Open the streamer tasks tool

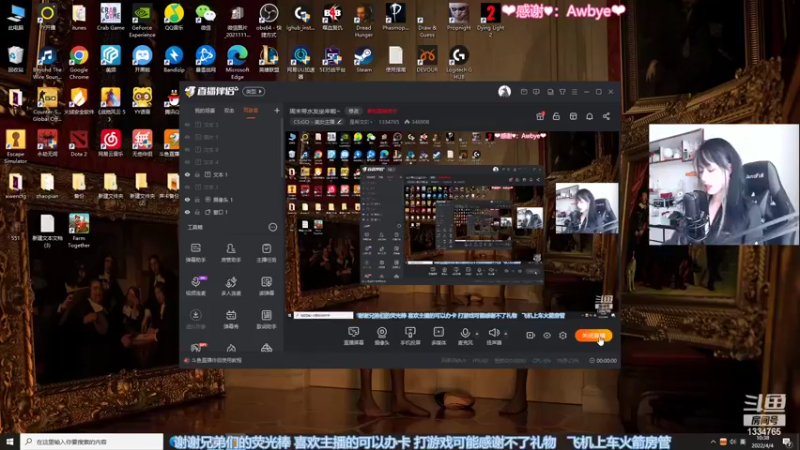266,253
